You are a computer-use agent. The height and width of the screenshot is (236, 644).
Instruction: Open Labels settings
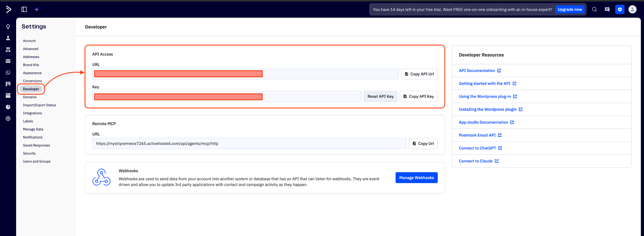coord(28,121)
